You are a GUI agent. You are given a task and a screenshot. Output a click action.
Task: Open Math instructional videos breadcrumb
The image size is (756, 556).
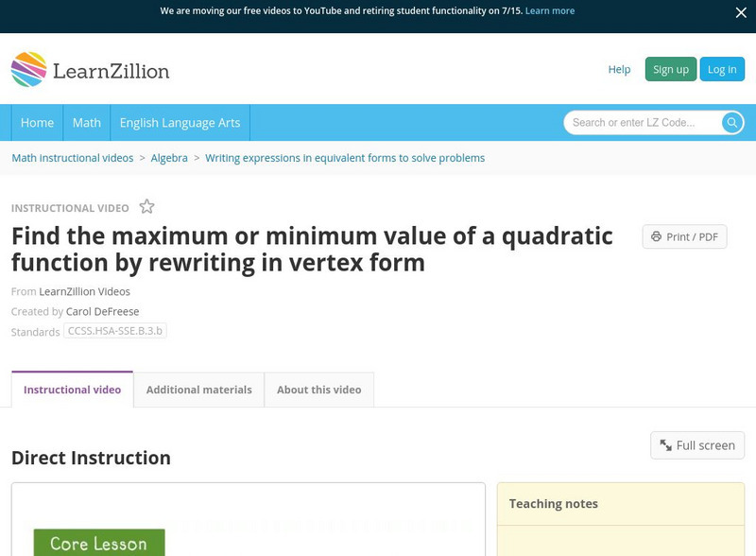(71, 158)
